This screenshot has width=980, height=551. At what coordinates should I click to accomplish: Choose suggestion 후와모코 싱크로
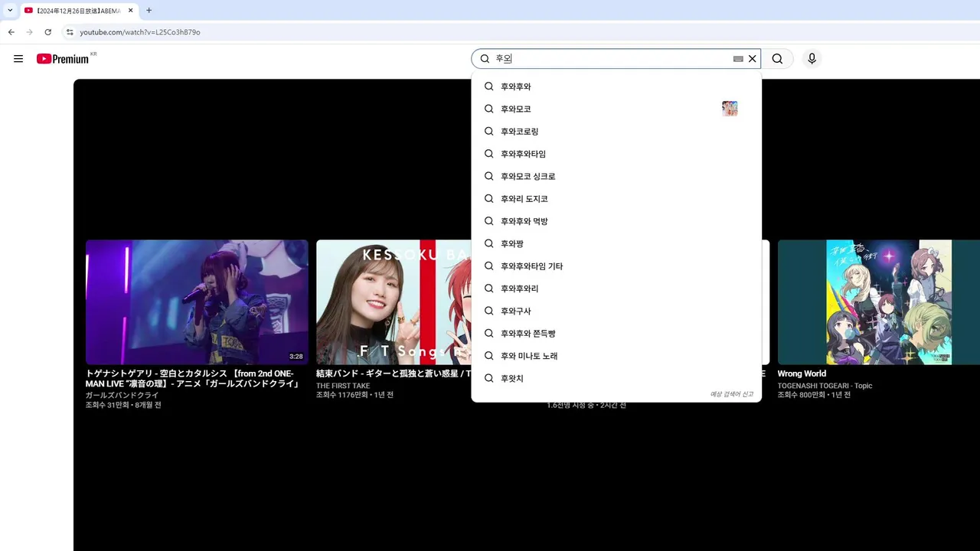coord(616,176)
